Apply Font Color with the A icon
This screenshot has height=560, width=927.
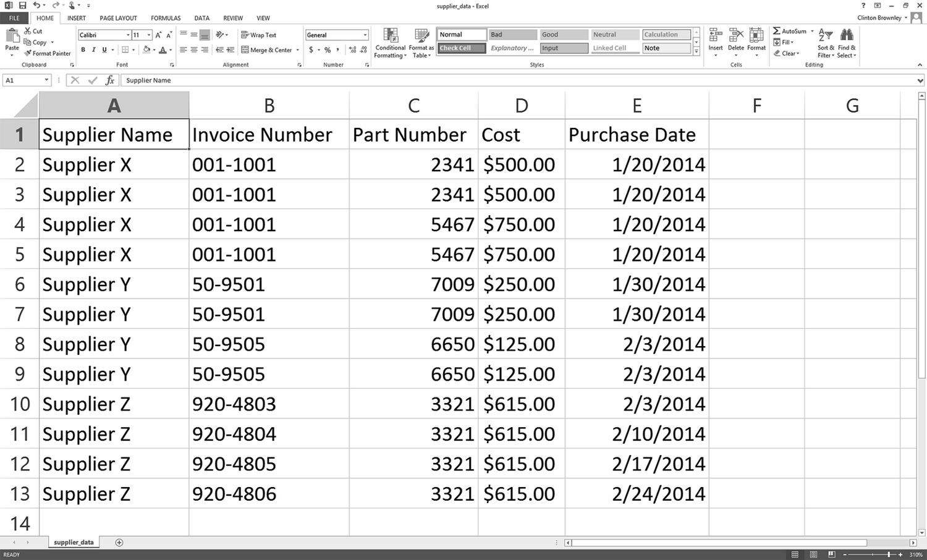(x=163, y=50)
